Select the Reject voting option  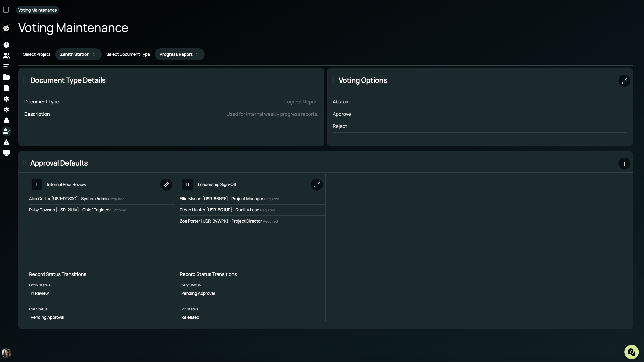[479, 126]
